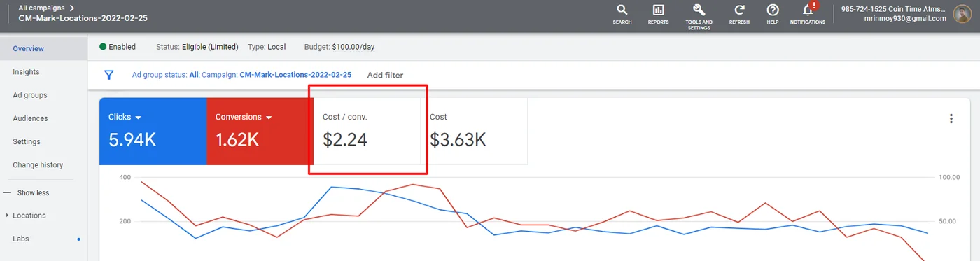Select the Cost / conv. scorecard
The image size is (980, 261).
click(x=367, y=131)
